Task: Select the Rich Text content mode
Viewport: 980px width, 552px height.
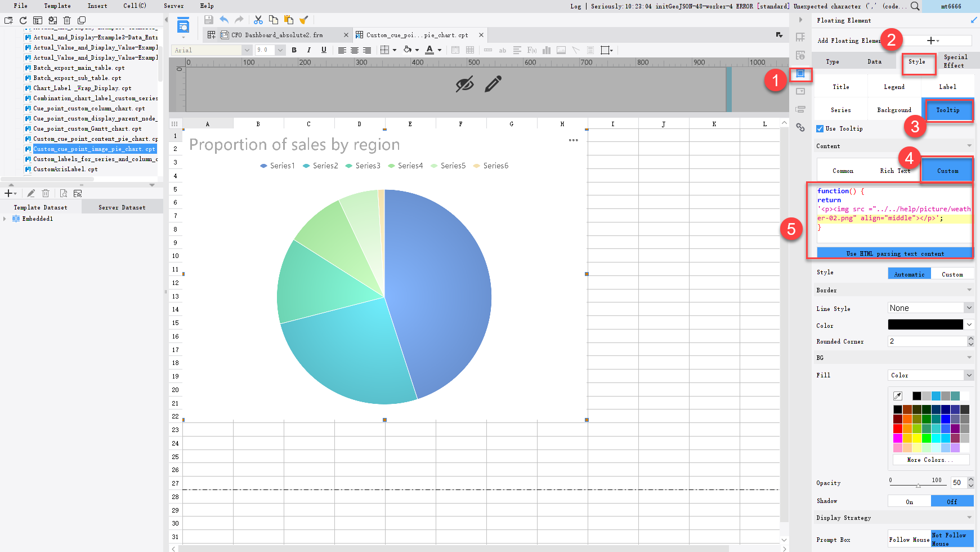Action: click(x=895, y=171)
